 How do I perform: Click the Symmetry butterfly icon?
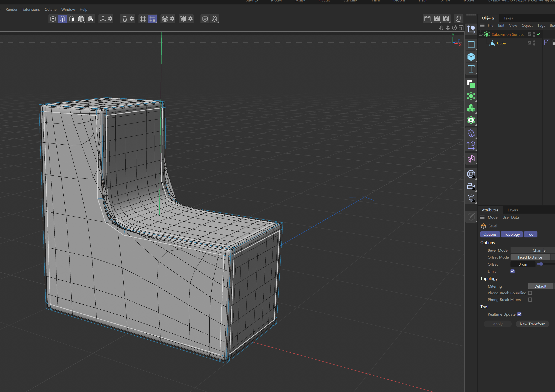click(x=183, y=19)
